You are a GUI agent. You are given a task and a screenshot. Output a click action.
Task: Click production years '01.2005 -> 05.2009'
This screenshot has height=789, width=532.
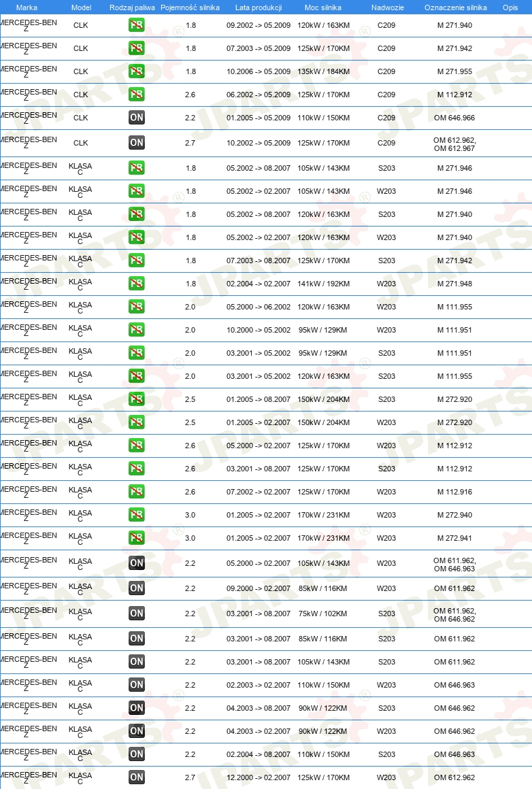(259, 118)
